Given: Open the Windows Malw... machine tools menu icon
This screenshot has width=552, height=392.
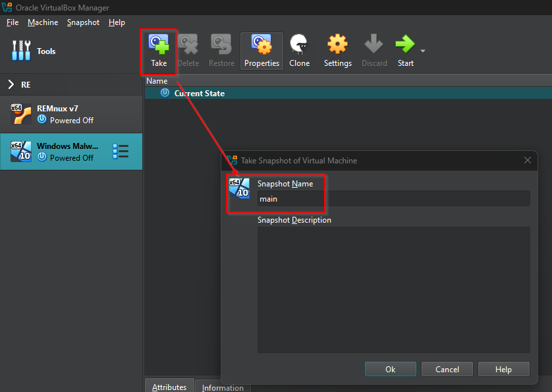Looking at the screenshot, I should [121, 152].
